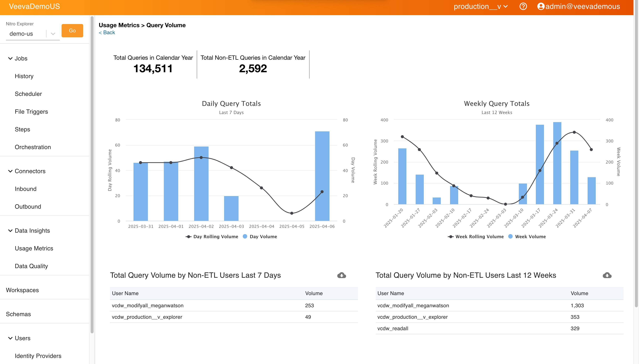Download the Last 7 Days query volume table
This screenshot has width=639, height=364.
(341, 275)
